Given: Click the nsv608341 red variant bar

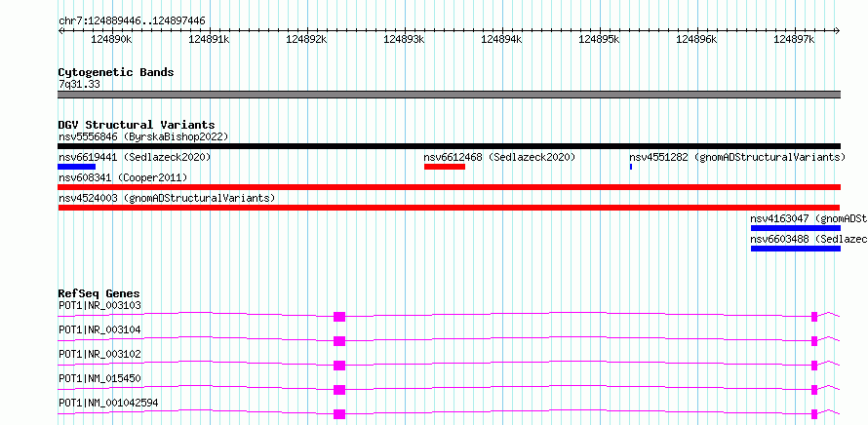Looking at the screenshot, I should tap(449, 187).
